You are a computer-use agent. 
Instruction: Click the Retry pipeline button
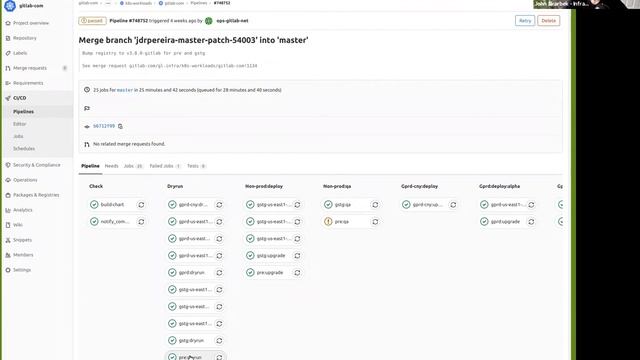click(525, 21)
